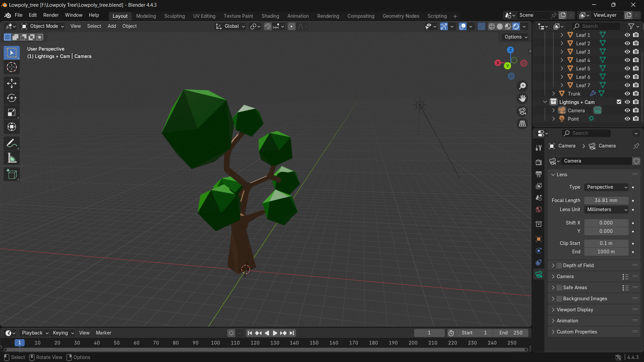Open the timeline Marker menu

tap(103, 333)
